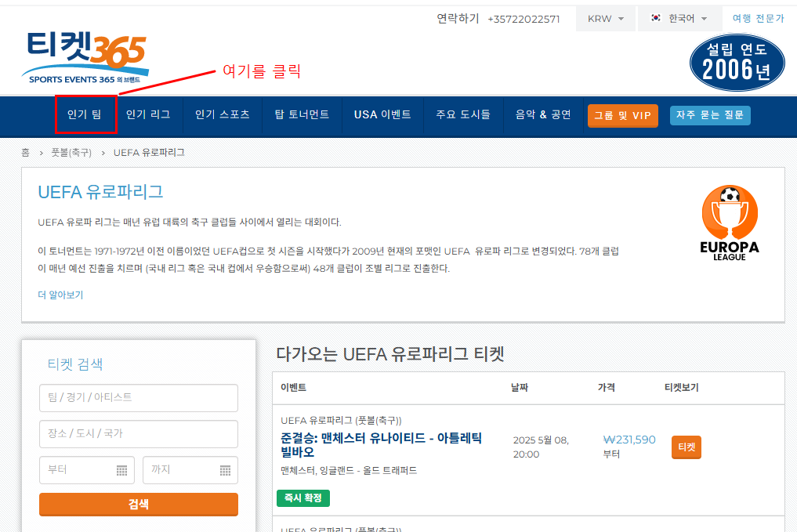
Task: Open the 인기 팀 menu
Action: 85,115
